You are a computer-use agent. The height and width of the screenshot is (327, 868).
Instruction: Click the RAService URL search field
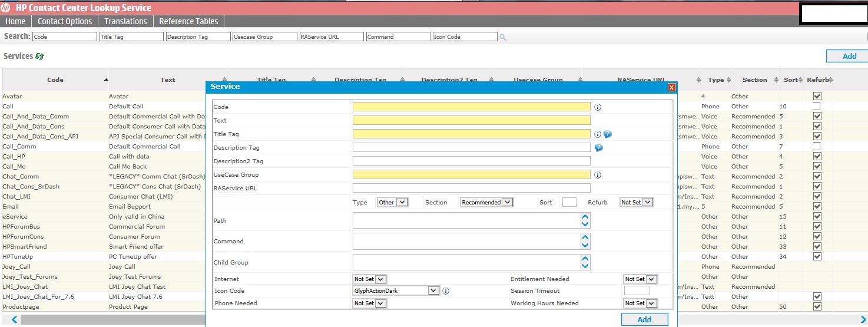332,37
